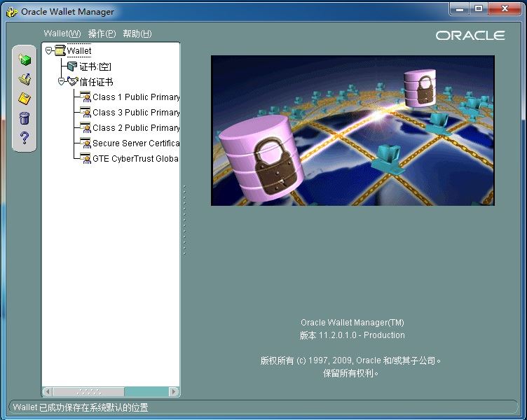527x420 pixels.
Task: Click the certificate icon next to 证书:[空]
Action: [72, 66]
